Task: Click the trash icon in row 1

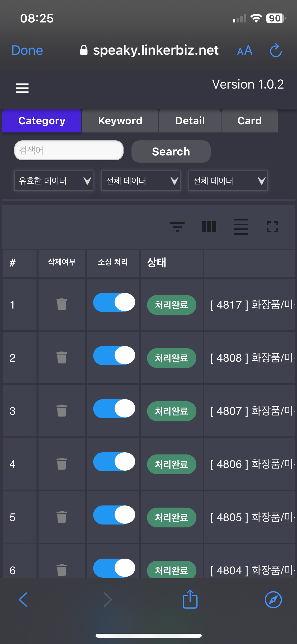Action: coord(62,305)
